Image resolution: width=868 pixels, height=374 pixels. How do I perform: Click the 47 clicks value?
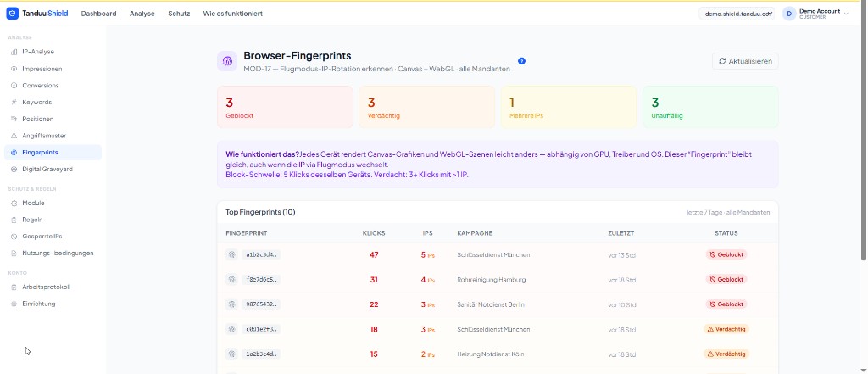(374, 255)
